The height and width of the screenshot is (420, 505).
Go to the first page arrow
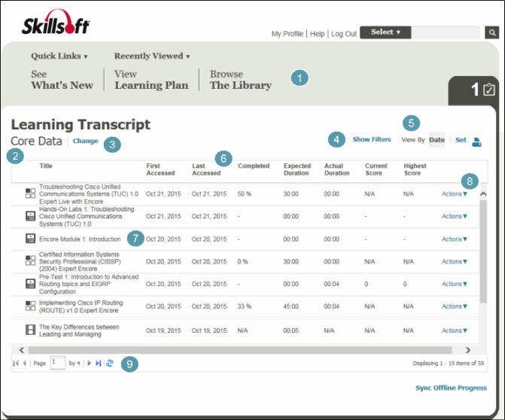(x=17, y=363)
